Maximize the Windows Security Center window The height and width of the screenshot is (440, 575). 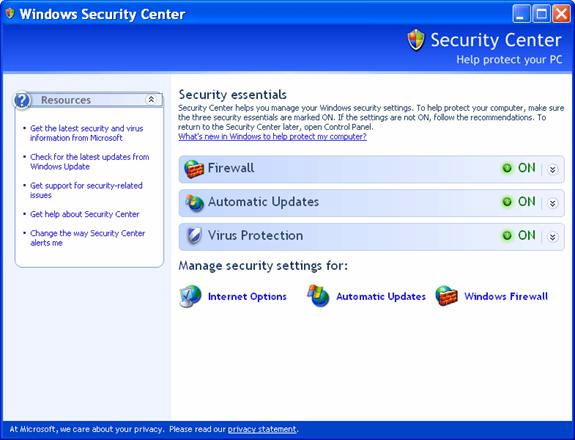tap(541, 14)
